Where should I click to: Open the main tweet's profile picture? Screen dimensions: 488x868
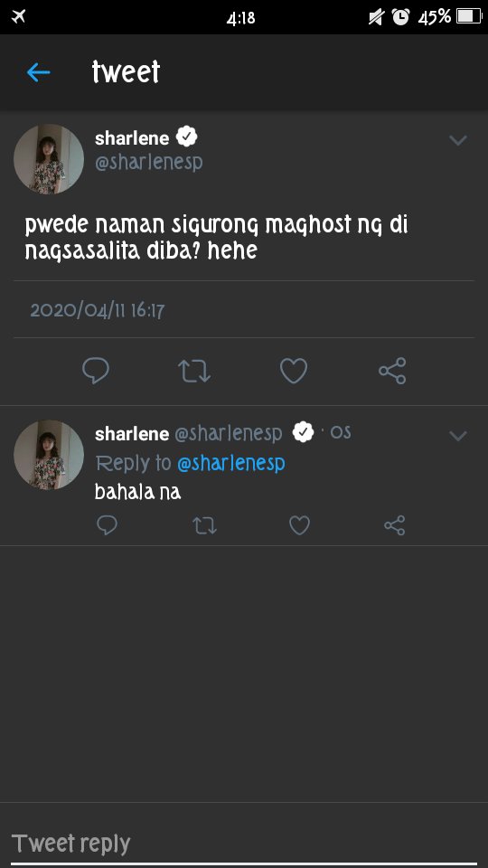coord(49,159)
